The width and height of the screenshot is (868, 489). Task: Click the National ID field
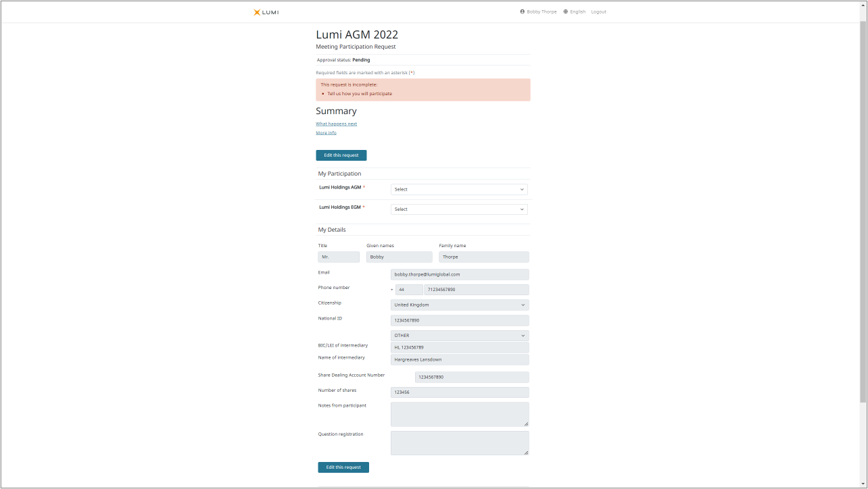[460, 321]
